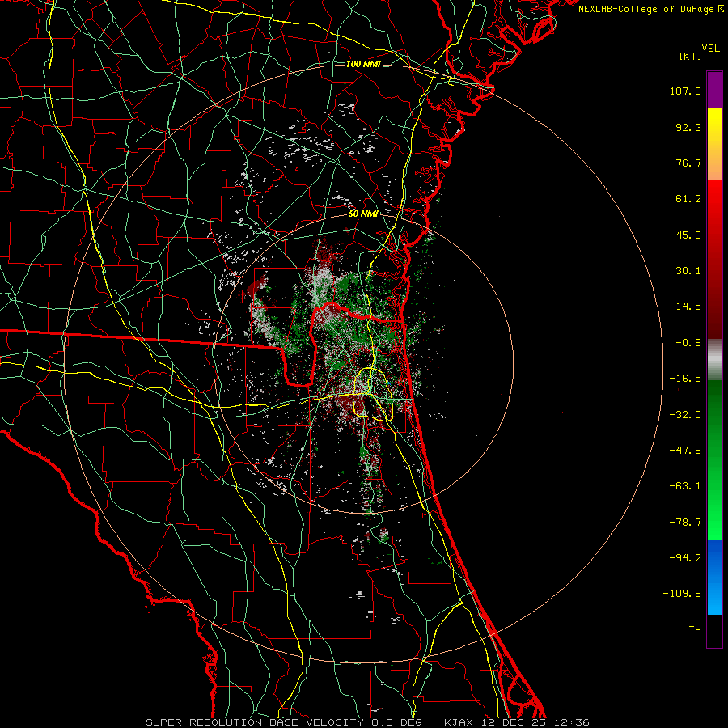The width and height of the screenshot is (728, 728).
Task: Click the -78.7 legend value
Action: [685, 523]
